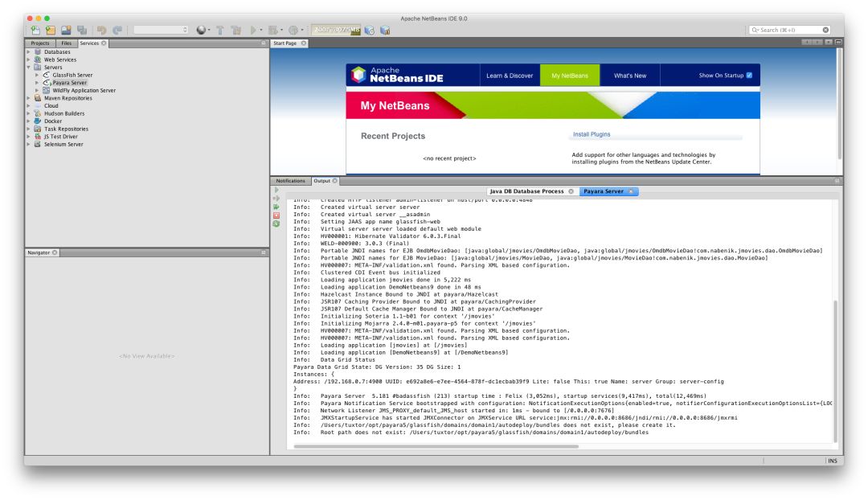
Task: Click the GlassFish Server node icon
Action: (x=47, y=75)
